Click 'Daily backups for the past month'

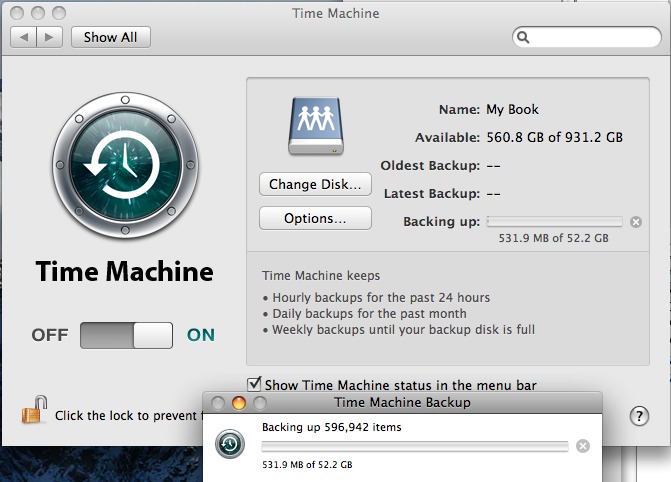click(369, 313)
